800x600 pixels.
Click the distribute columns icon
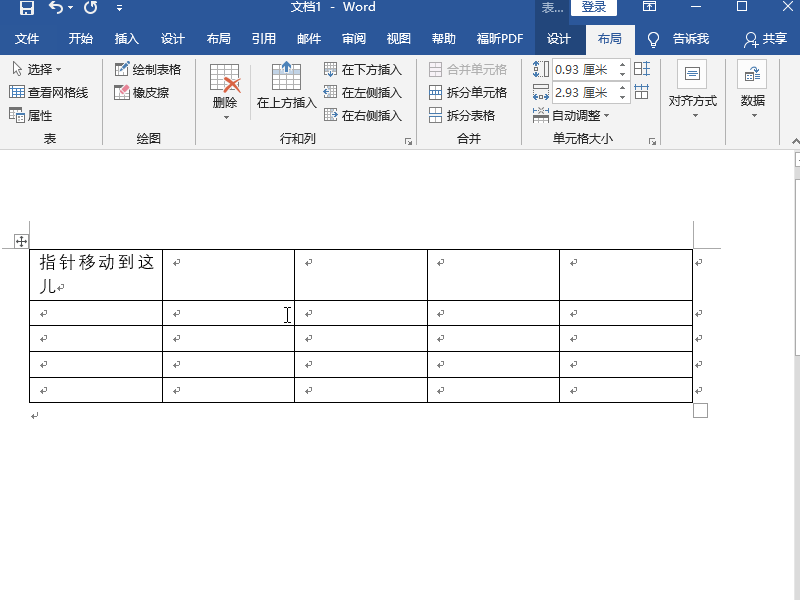(x=642, y=92)
